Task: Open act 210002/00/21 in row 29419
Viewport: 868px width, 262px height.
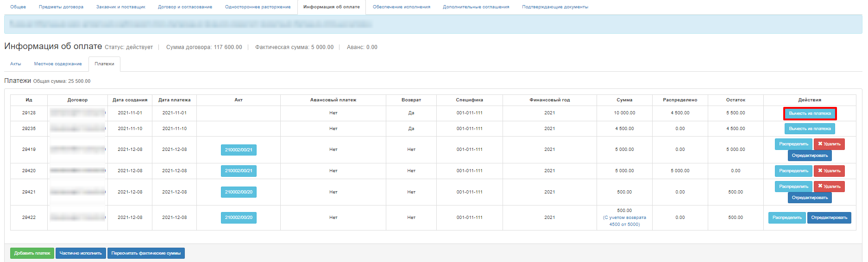Action: click(x=239, y=150)
